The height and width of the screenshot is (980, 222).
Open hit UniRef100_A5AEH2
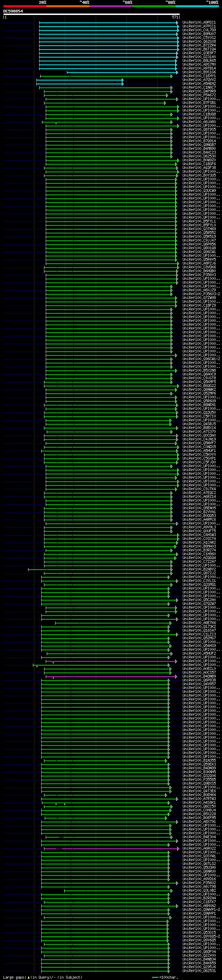tap(199, 84)
